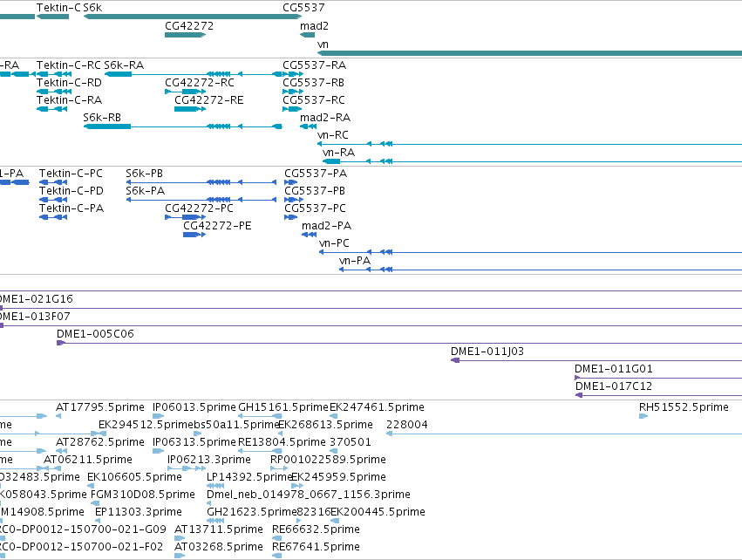Select protein mad2-PA
The height and width of the screenshot is (560, 742).
[x=309, y=235]
